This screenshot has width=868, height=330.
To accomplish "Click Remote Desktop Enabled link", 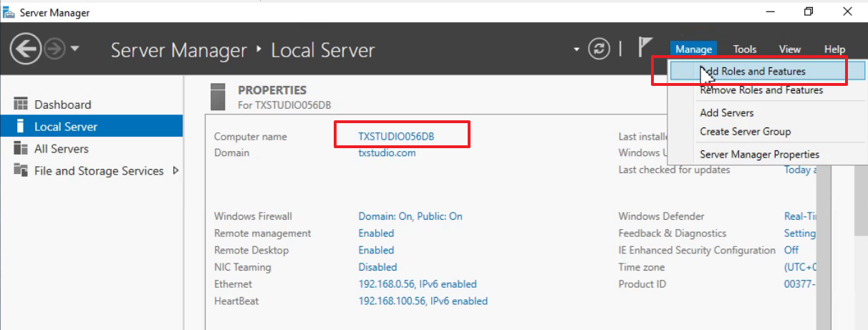I will (x=376, y=251).
